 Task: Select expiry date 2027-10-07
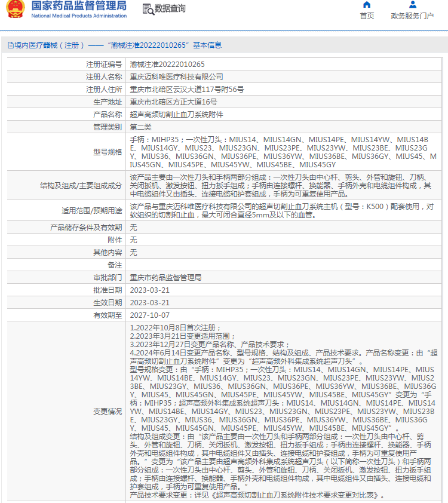point(149,315)
